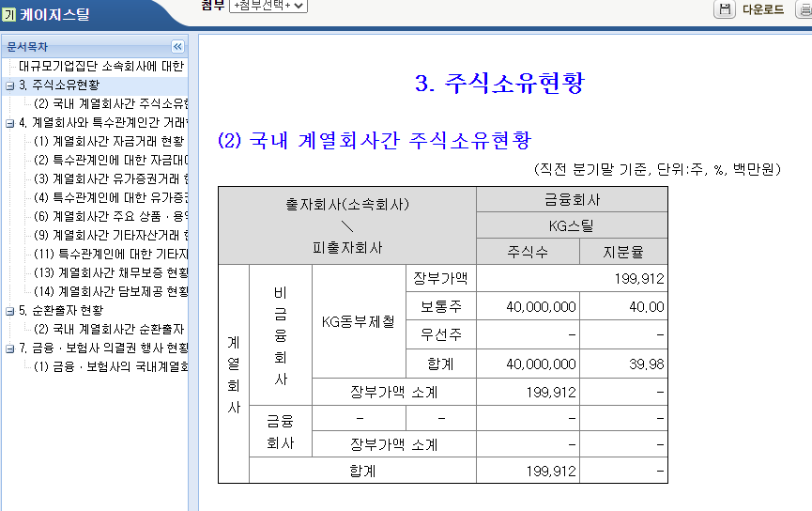Image resolution: width=812 pixels, height=511 pixels.
Task: Click the 케이지스틸 company logo icon
Action: pos(8,14)
